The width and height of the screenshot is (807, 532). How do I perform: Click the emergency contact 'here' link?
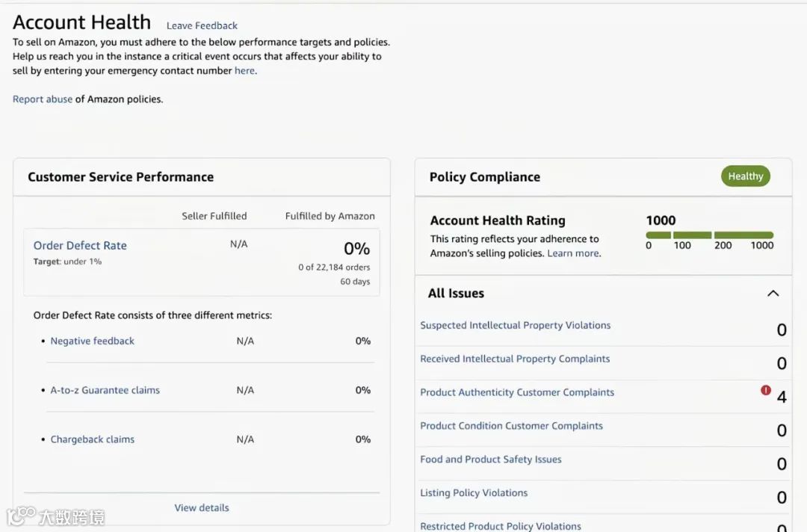point(244,71)
